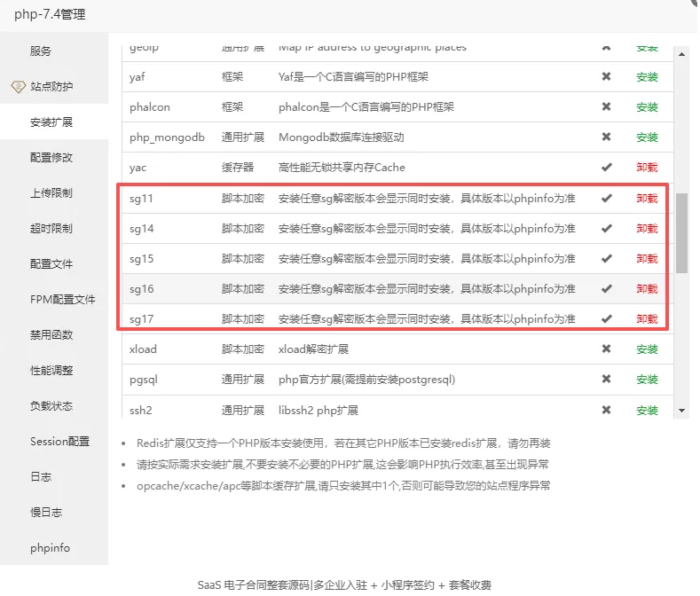The height and width of the screenshot is (596, 700).
Task: Uninstall the sg15 extension
Action: (647, 258)
